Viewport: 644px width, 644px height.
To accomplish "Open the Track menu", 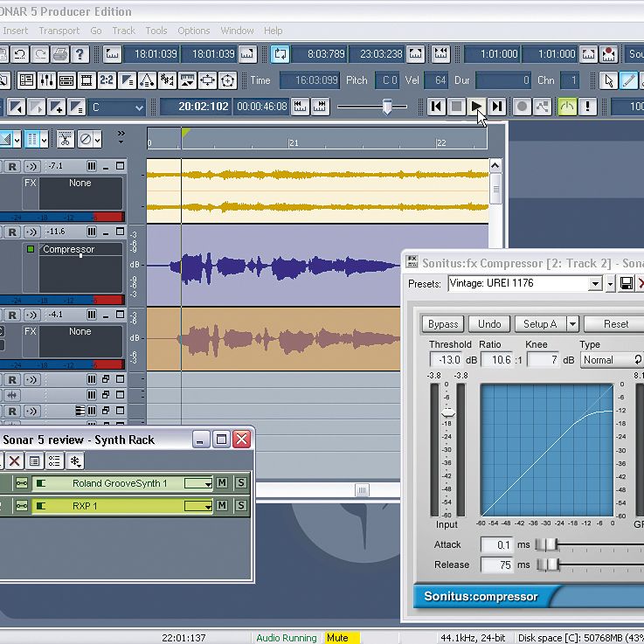I will [123, 31].
